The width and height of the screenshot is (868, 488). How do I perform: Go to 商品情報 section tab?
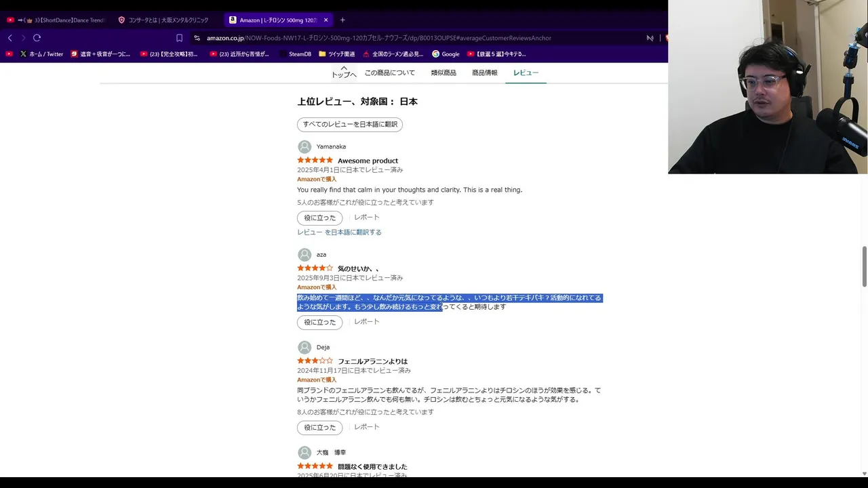click(x=485, y=73)
